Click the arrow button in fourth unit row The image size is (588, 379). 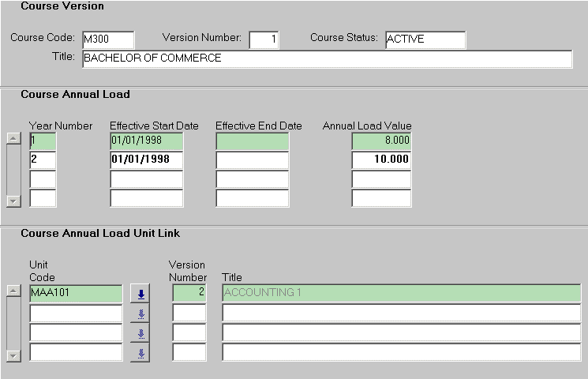point(140,353)
